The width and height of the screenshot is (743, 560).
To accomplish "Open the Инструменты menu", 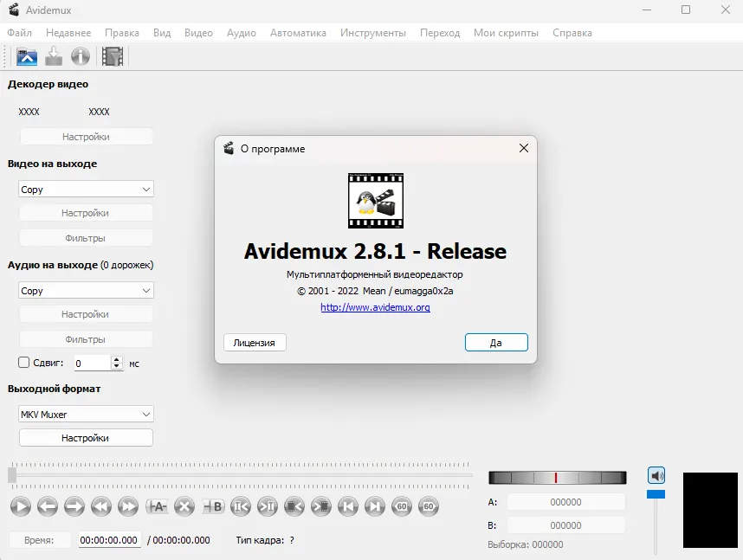I will pos(372,33).
